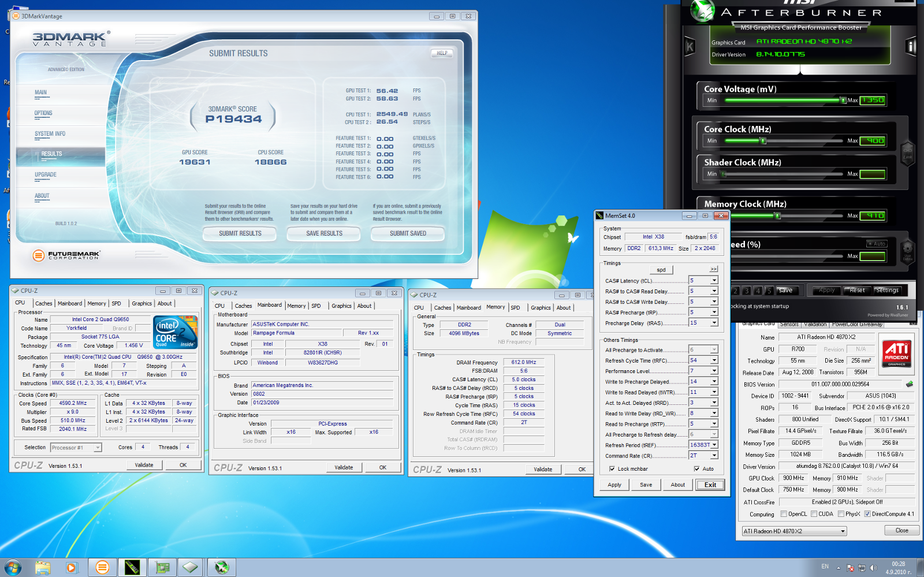Open RAS# to CAS# Read Delay dropdown
This screenshot has width=924, height=577.
[714, 291]
